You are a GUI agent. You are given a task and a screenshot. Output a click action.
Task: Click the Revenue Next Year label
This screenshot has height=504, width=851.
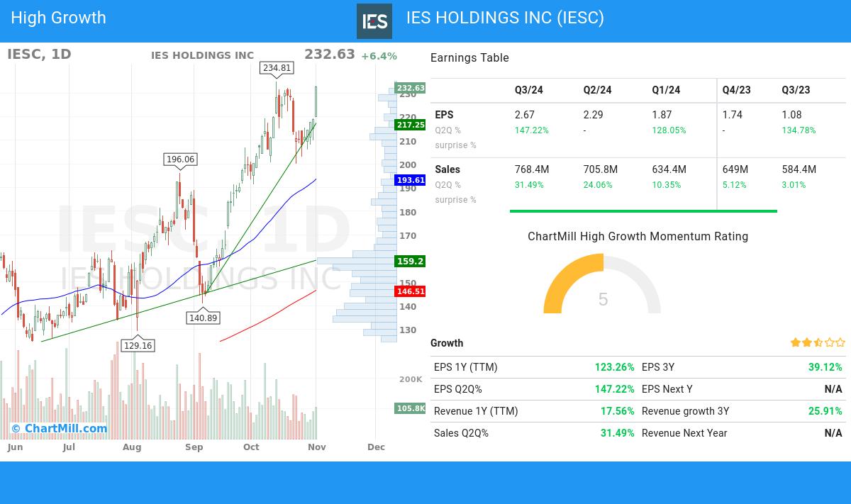pyautogui.click(x=684, y=433)
